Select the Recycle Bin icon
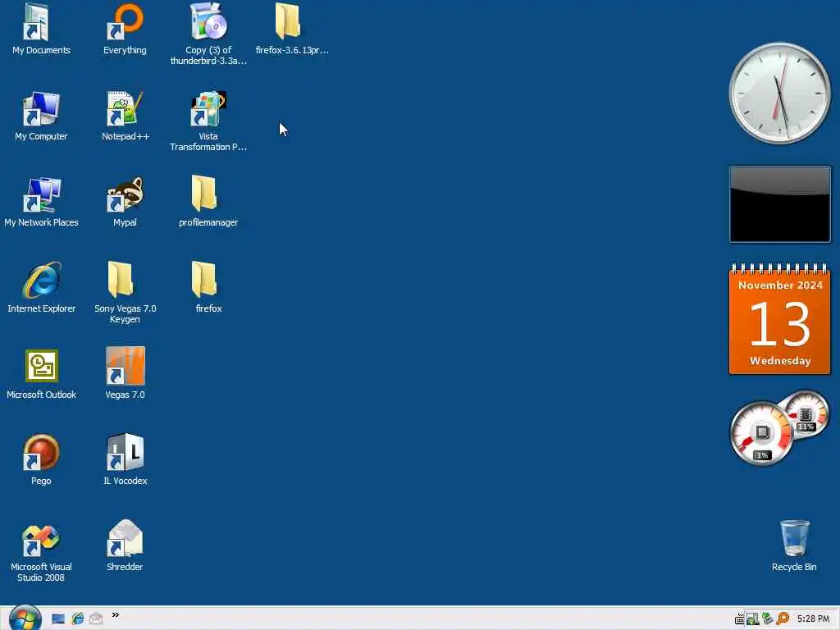This screenshot has width=840, height=630. pos(794,546)
